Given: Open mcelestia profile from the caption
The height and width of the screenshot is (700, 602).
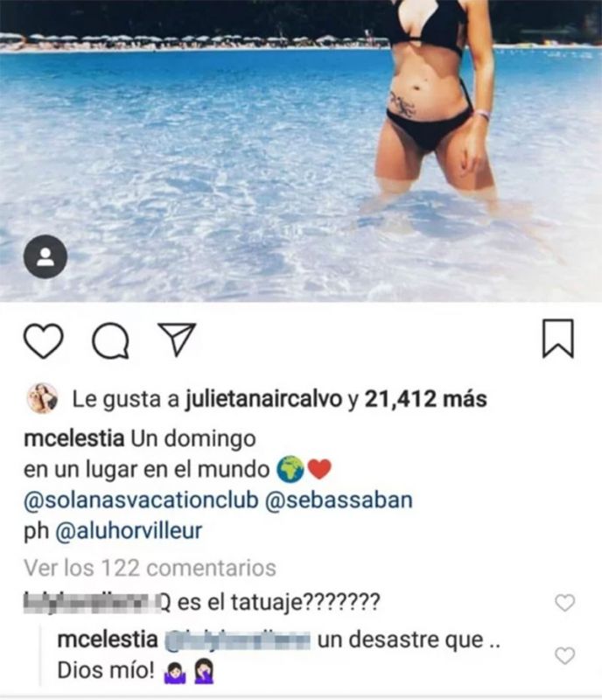Looking at the screenshot, I should pos(73,438).
